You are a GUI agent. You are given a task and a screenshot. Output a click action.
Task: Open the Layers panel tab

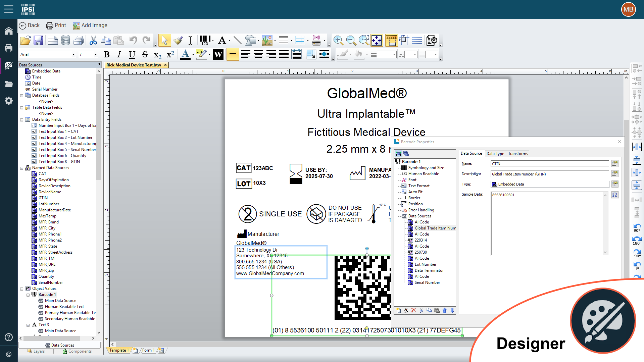(36, 351)
